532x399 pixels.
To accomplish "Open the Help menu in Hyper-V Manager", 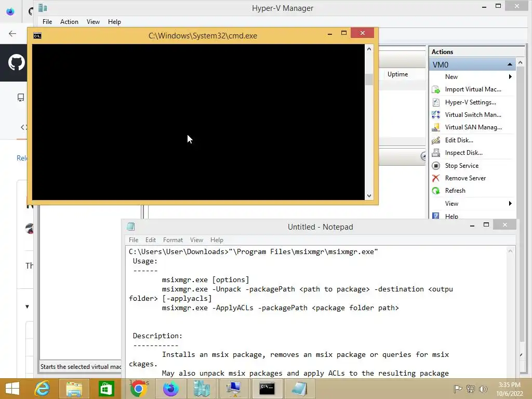I will point(114,22).
